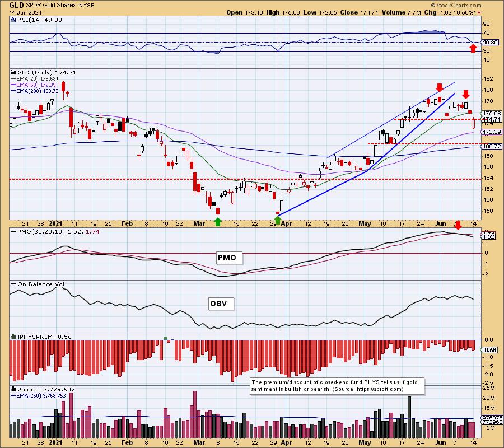The width and height of the screenshot is (504, 448).
Task: Click the !PHYSPREM -0.56 panel title
Action: coord(44,337)
